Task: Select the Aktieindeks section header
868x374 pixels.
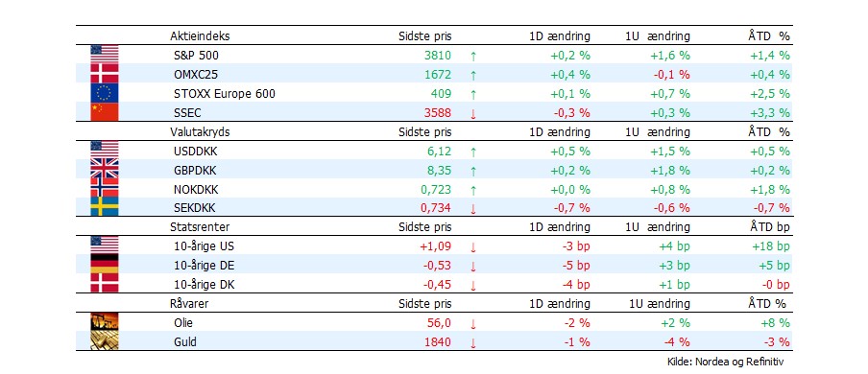Action: click(200, 36)
